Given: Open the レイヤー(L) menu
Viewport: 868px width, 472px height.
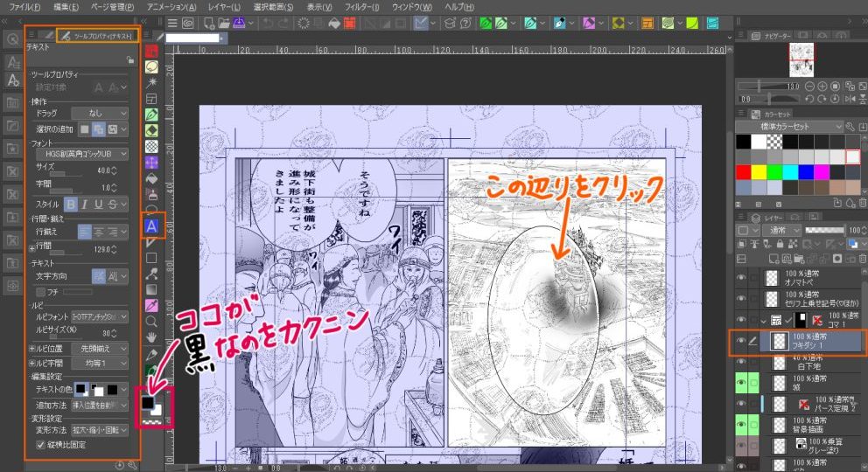Looking at the screenshot, I should click(224, 7).
